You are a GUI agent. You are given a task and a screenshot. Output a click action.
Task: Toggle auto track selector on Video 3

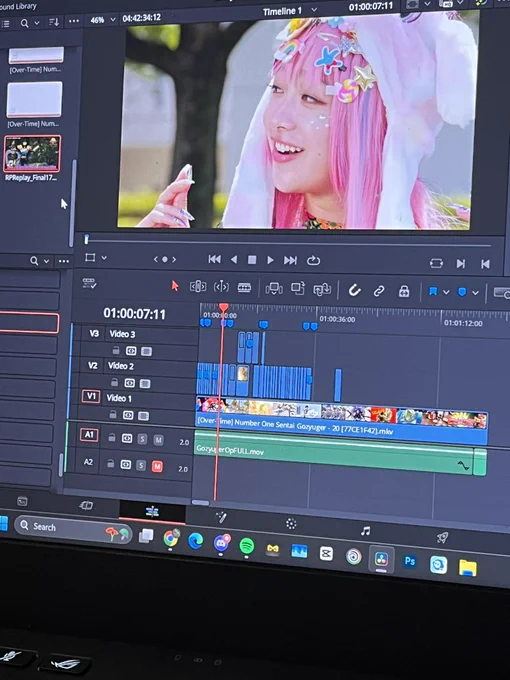131,351
